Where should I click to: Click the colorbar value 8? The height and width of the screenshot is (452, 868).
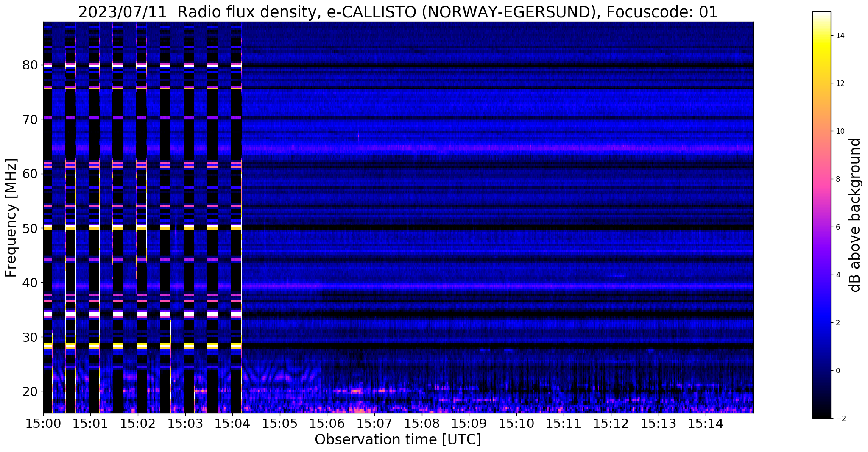tap(837, 179)
